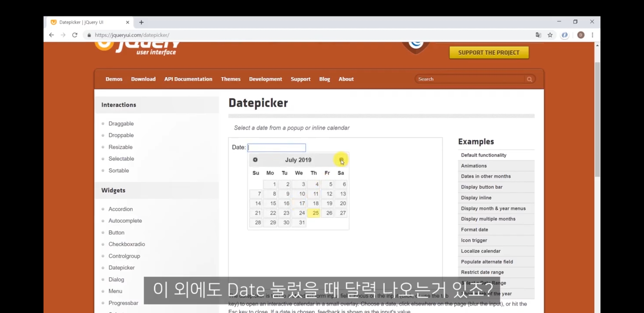
Task: Open API Documentation in the nav bar
Action: (x=188, y=79)
